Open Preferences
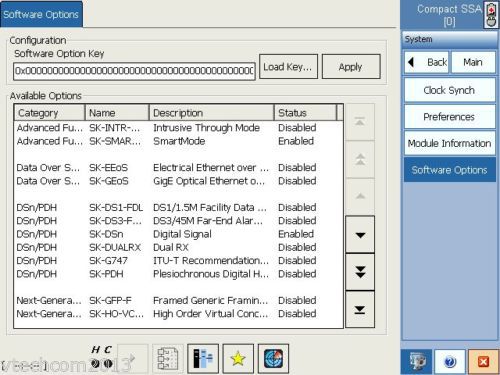The height and width of the screenshot is (375, 500). coord(450,117)
